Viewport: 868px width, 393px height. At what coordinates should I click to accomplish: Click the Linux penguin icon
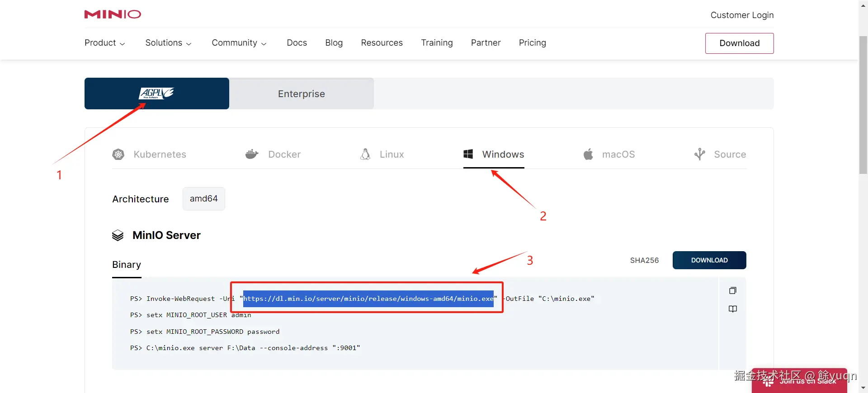[x=365, y=154]
